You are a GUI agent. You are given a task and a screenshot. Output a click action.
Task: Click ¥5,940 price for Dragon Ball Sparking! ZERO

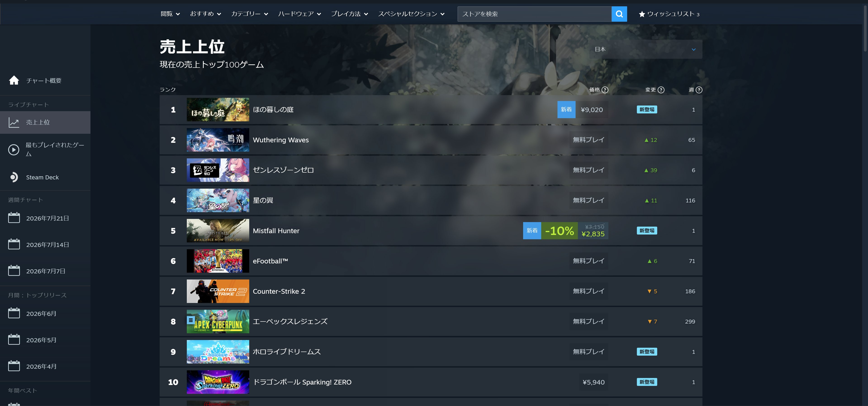[x=593, y=382]
